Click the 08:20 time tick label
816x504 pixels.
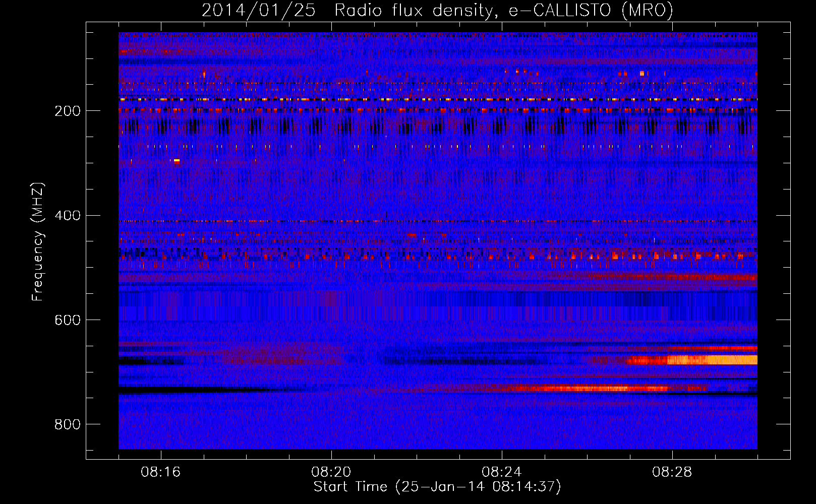tap(331, 472)
